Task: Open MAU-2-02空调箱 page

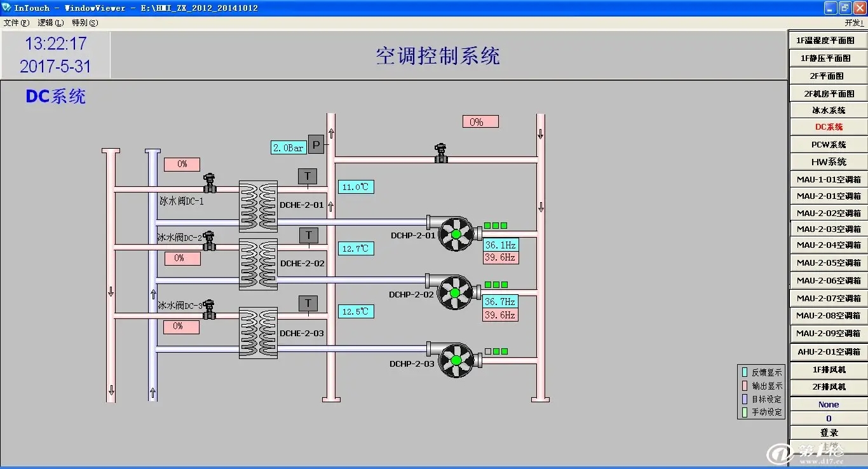Action: coord(829,213)
